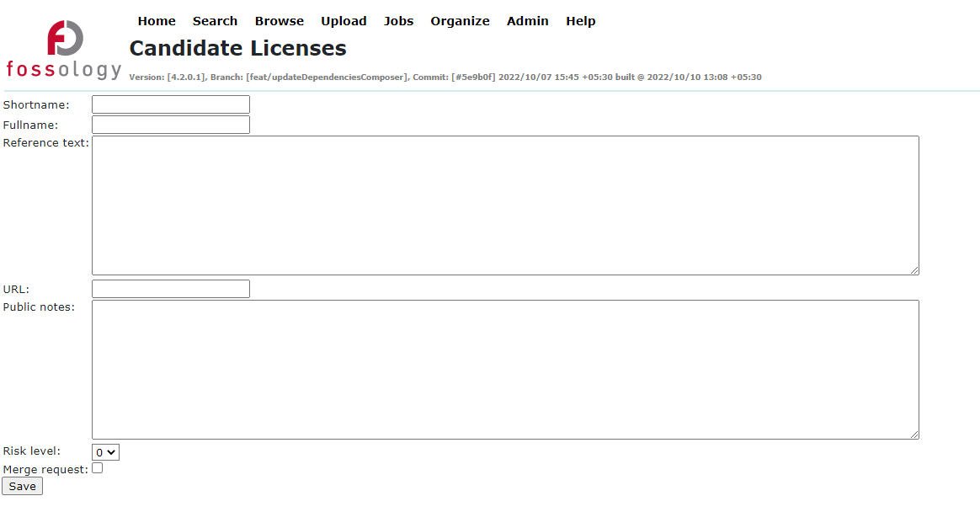Click the Shortname input field
This screenshot has height=512, width=980.
click(170, 104)
